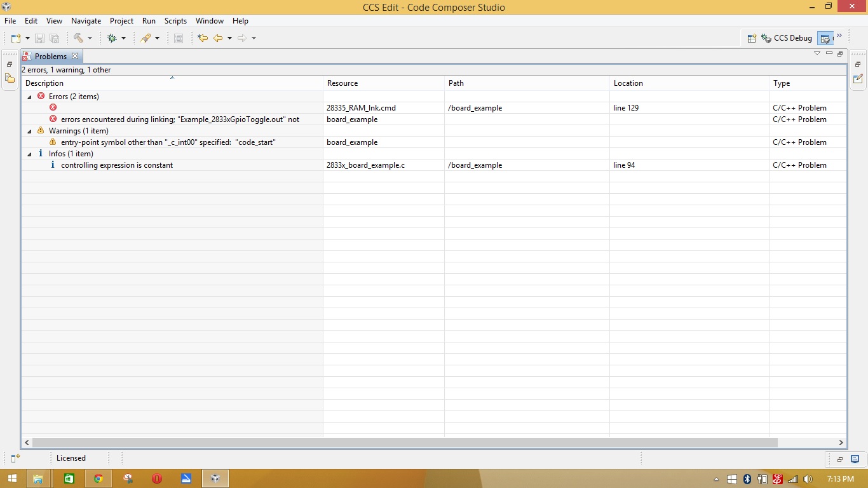Restore the right minimized view stack
The image size is (868, 488).
(x=858, y=64)
